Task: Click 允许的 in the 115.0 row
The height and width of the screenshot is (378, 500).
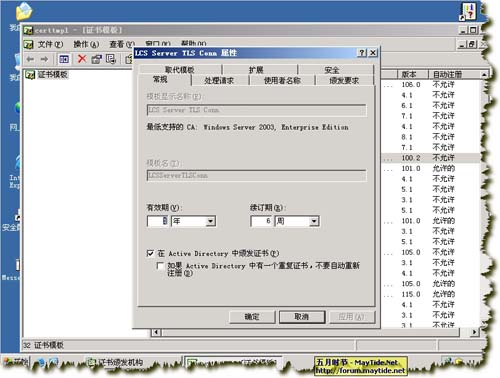Action: point(443,294)
